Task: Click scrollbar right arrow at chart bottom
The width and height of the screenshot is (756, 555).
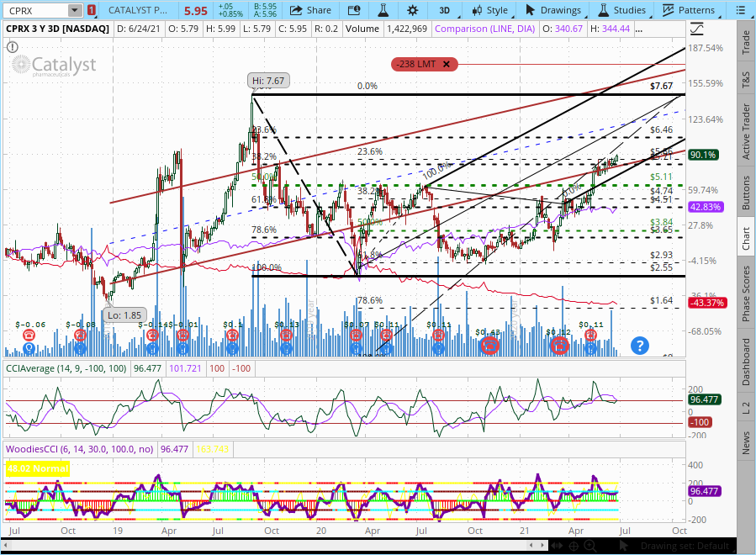Action: 543,546
